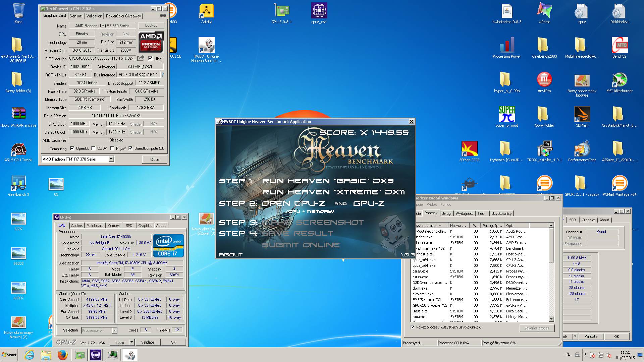Viewport: 644px width, 362px height.
Task: Select dwm.exe process row
Action: pos(480,288)
